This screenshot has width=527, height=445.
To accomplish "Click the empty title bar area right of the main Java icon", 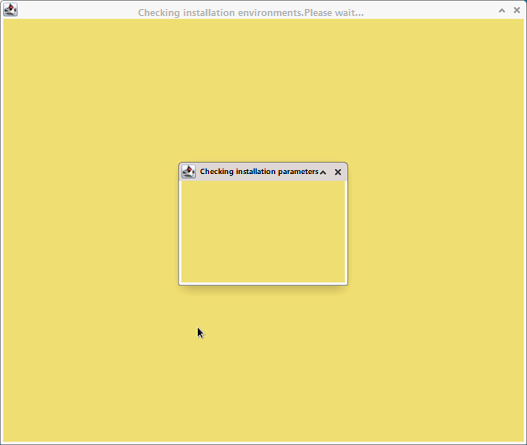I will pyautogui.click(x=77, y=10).
